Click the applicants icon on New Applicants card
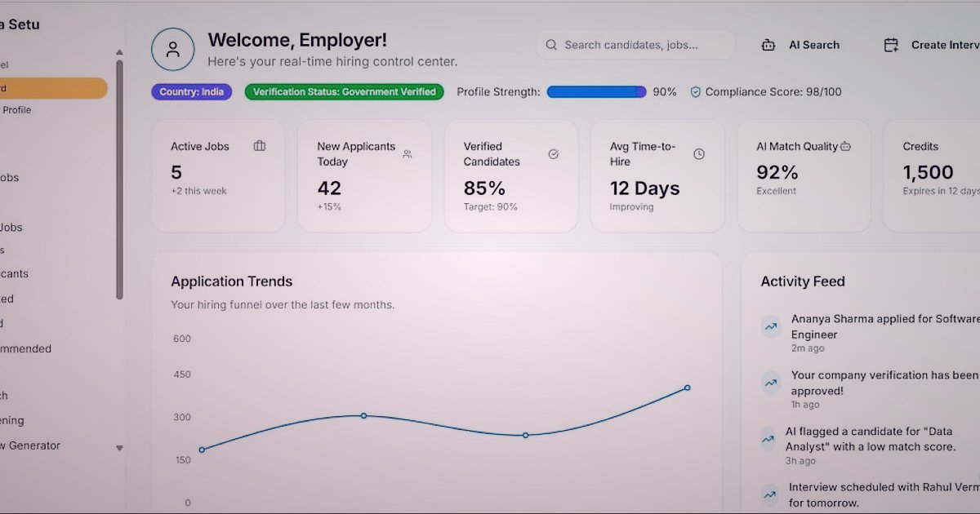 (x=407, y=153)
